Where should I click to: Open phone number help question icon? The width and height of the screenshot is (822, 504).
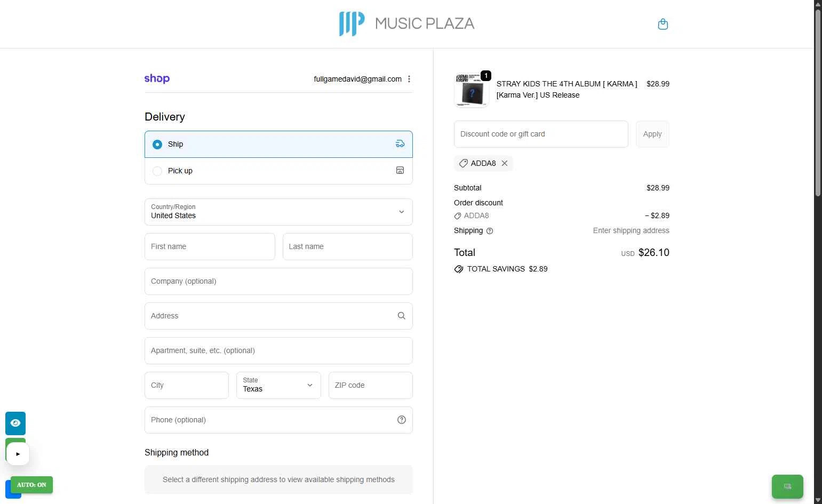(402, 420)
